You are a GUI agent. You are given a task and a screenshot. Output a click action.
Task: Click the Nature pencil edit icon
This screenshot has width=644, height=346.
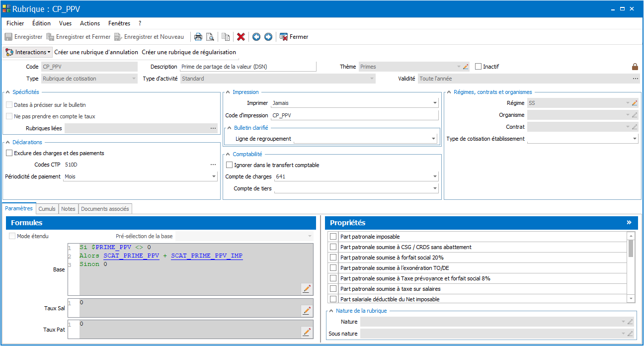coord(630,322)
